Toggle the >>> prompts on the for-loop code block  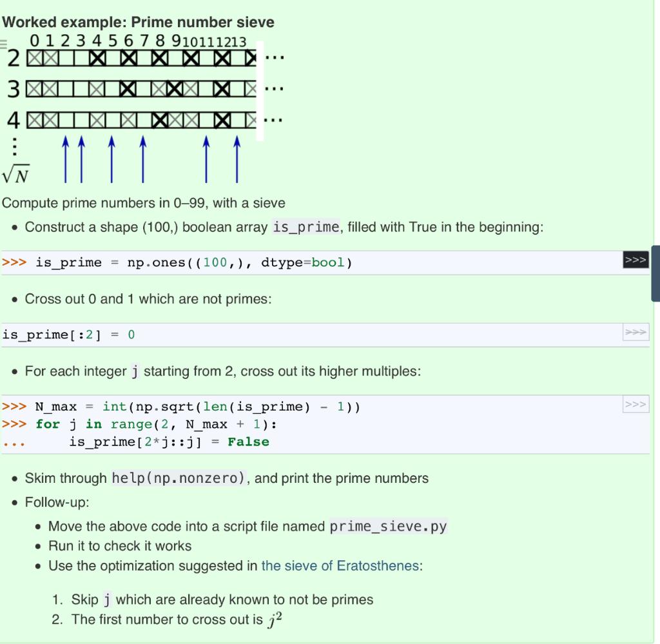tap(636, 404)
